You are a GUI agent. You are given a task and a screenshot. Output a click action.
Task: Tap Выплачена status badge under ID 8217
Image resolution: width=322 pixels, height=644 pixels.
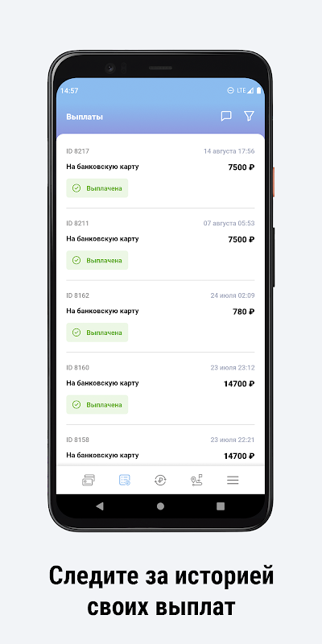tap(97, 188)
